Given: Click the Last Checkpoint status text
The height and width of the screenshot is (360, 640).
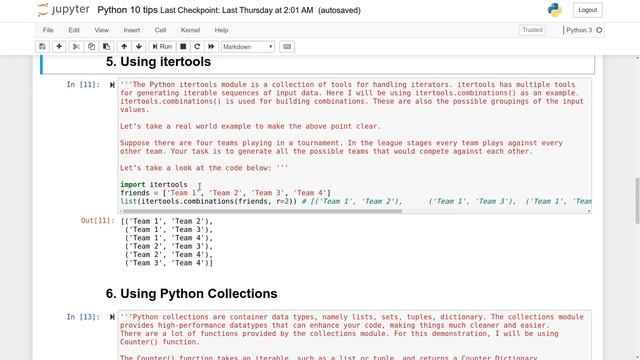Looking at the screenshot, I should click(x=237, y=11).
